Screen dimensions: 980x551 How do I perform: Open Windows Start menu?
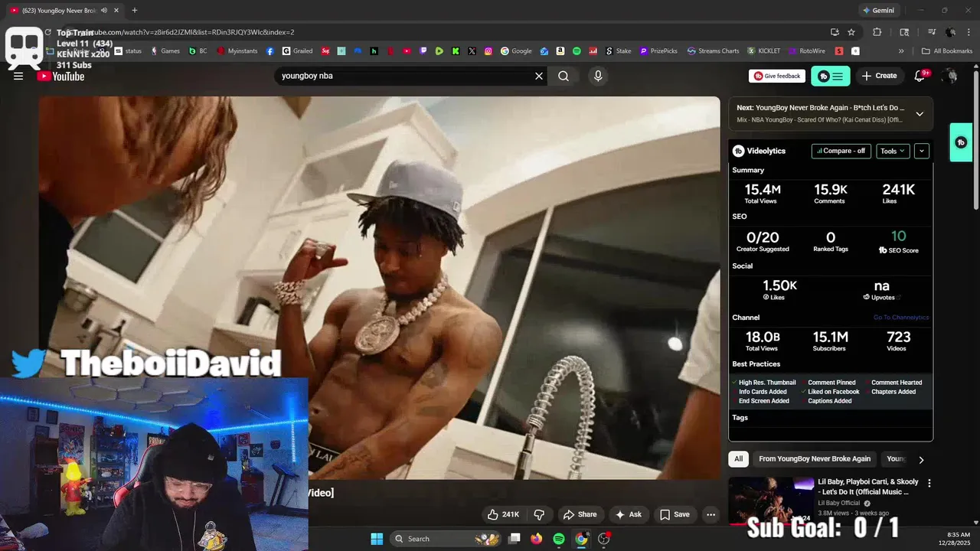pyautogui.click(x=377, y=539)
